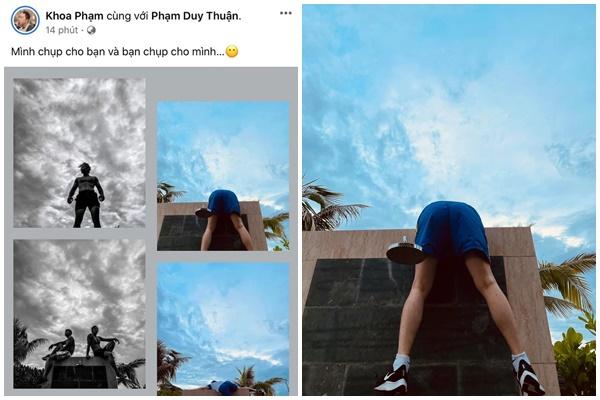
Task: Click left sneaker in the large photo
Action: [x=392, y=378]
